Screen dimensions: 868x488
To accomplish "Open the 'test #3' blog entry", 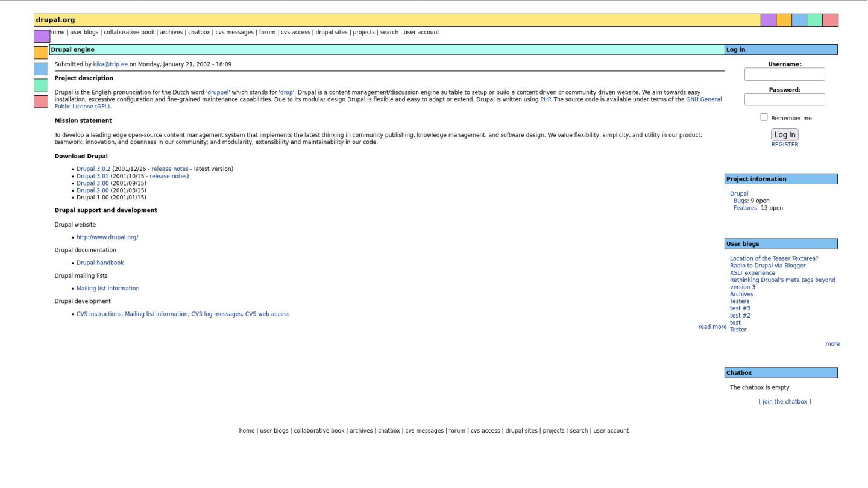I will (740, 308).
